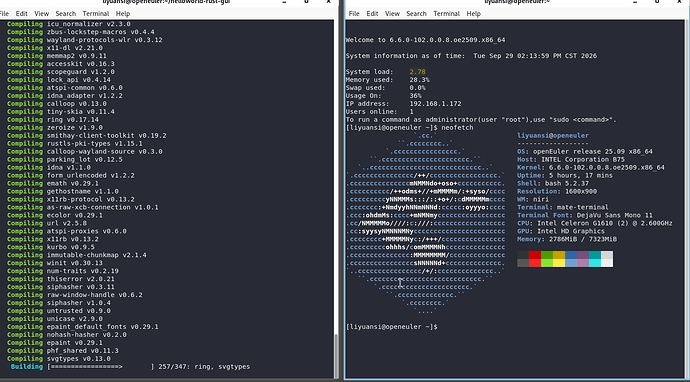
Task: Click the 'GPU: Intel HD Graphics' line
Action: [x=561, y=231]
